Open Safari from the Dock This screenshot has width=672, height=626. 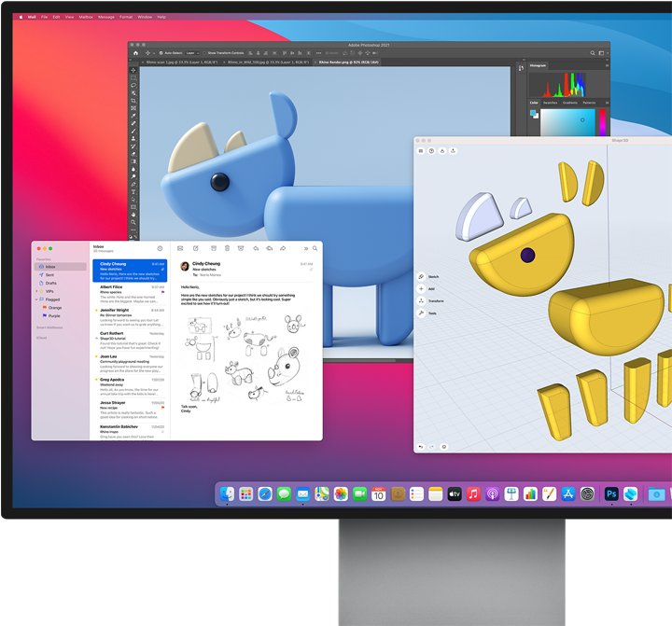[265, 494]
